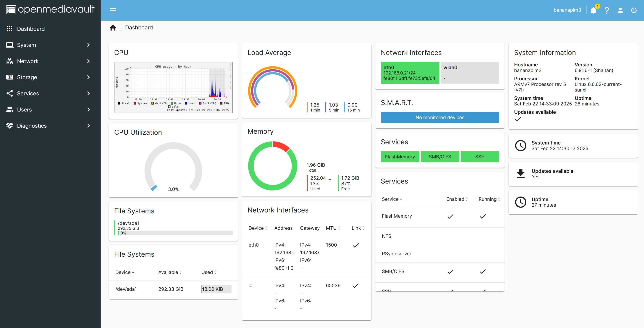Click the Services share icon in sidebar
Image resolution: width=644 pixels, height=328 pixels.
coord(9,93)
